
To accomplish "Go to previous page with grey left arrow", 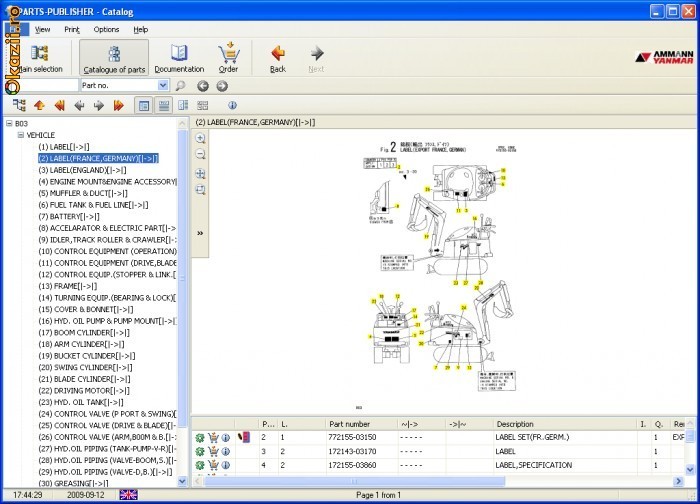I will coord(79,105).
